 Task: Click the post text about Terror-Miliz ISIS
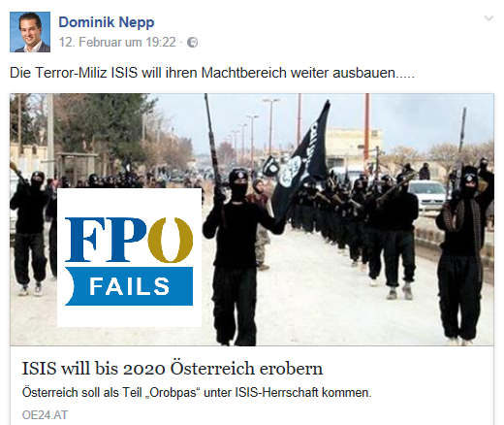click(x=212, y=73)
